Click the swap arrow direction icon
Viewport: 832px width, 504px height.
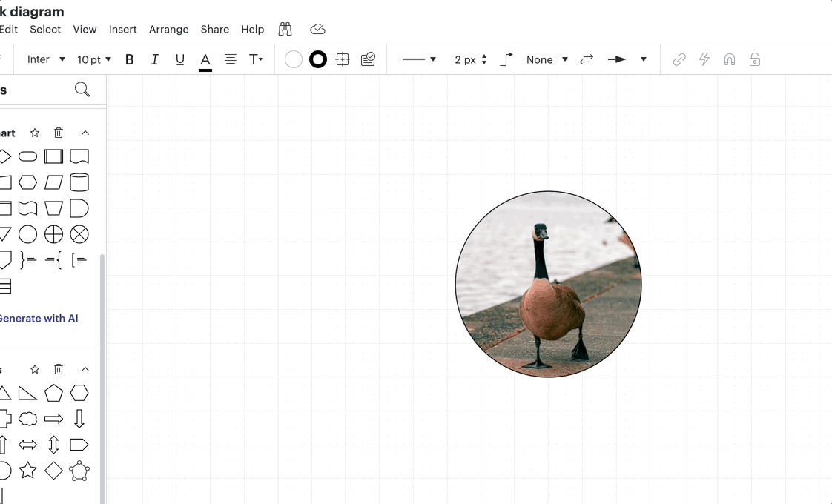(587, 59)
